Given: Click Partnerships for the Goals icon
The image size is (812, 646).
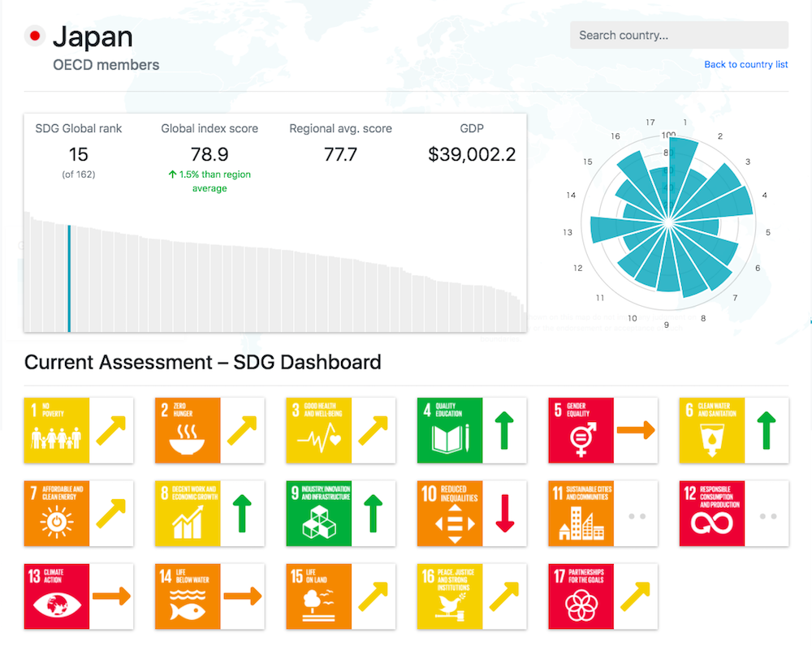Looking at the screenshot, I should tap(581, 596).
